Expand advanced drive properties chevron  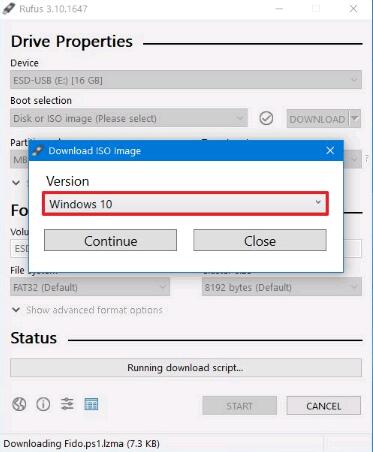[x=16, y=182]
